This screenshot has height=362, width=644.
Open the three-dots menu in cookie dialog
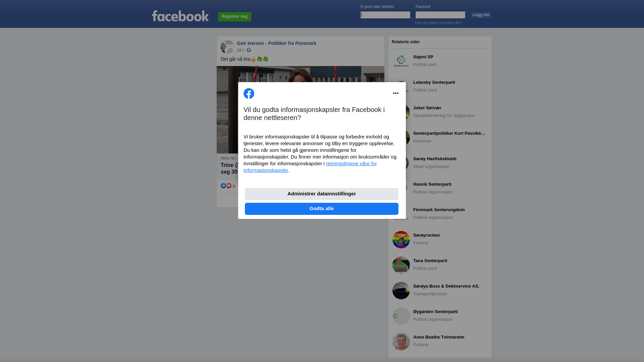click(396, 93)
